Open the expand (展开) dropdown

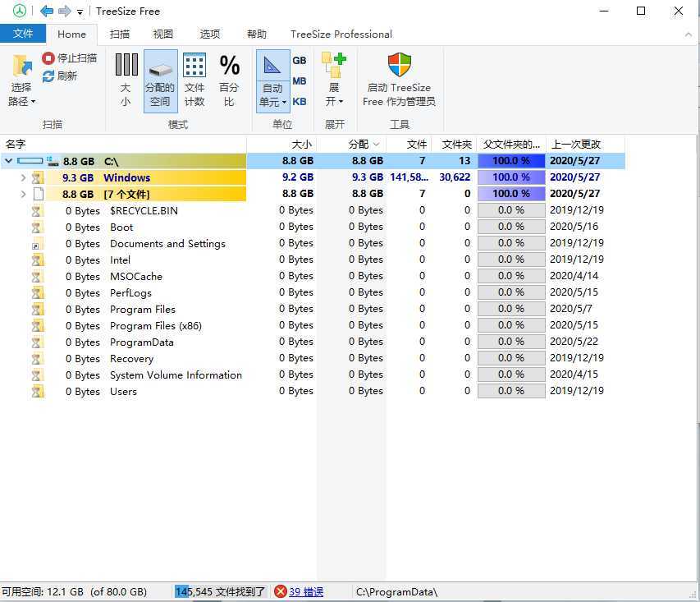click(334, 80)
